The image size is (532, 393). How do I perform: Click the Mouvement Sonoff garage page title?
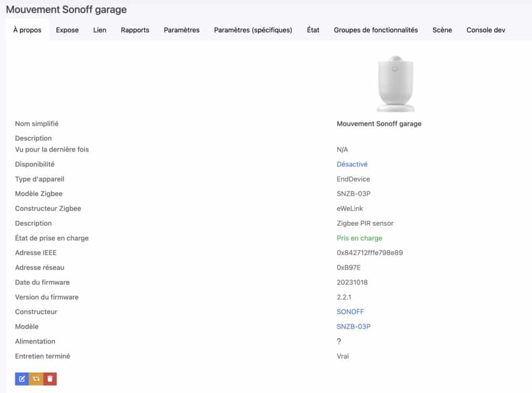[66, 9]
